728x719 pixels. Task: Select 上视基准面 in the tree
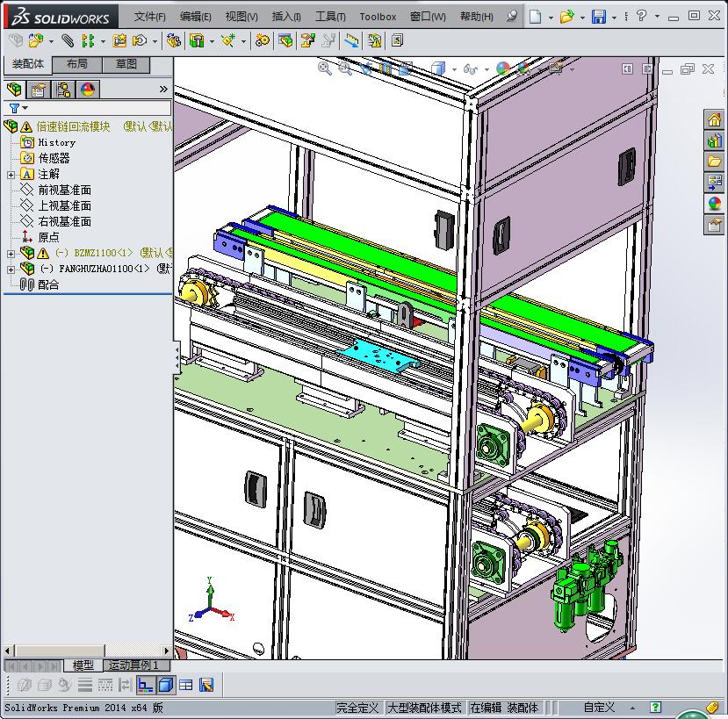pos(64,205)
